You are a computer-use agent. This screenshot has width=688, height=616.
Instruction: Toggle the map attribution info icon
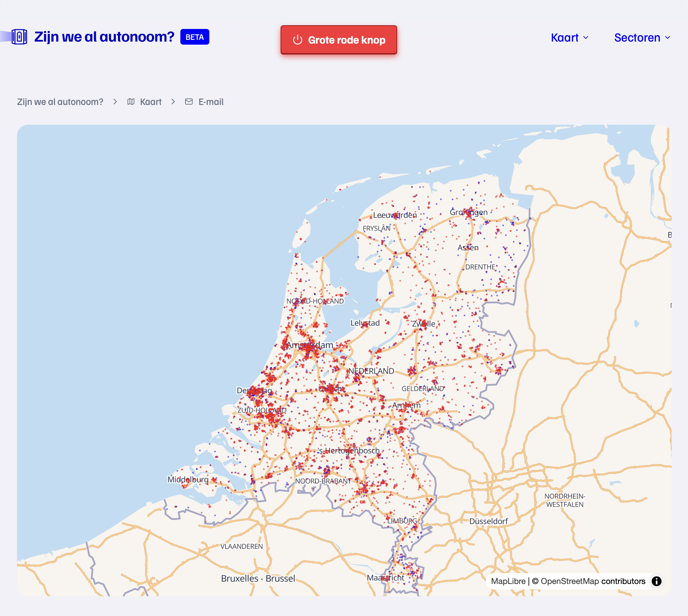click(x=656, y=581)
